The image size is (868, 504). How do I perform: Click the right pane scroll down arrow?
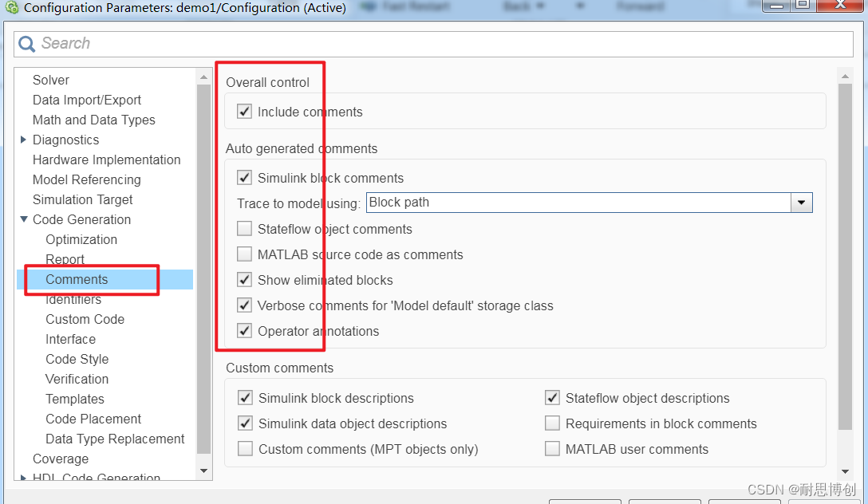pyautogui.click(x=845, y=471)
